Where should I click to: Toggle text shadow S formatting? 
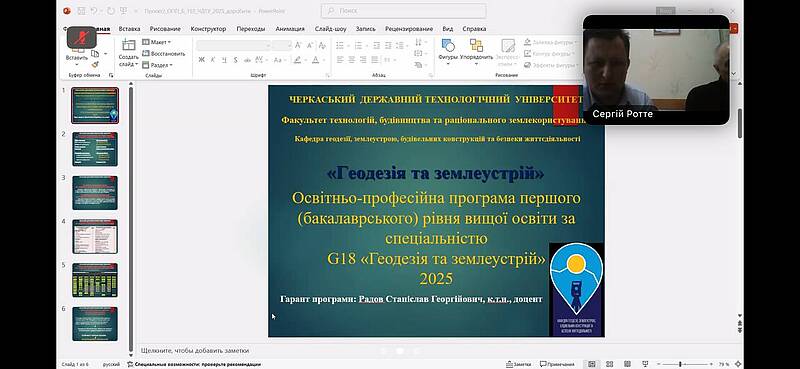pyautogui.click(x=235, y=60)
